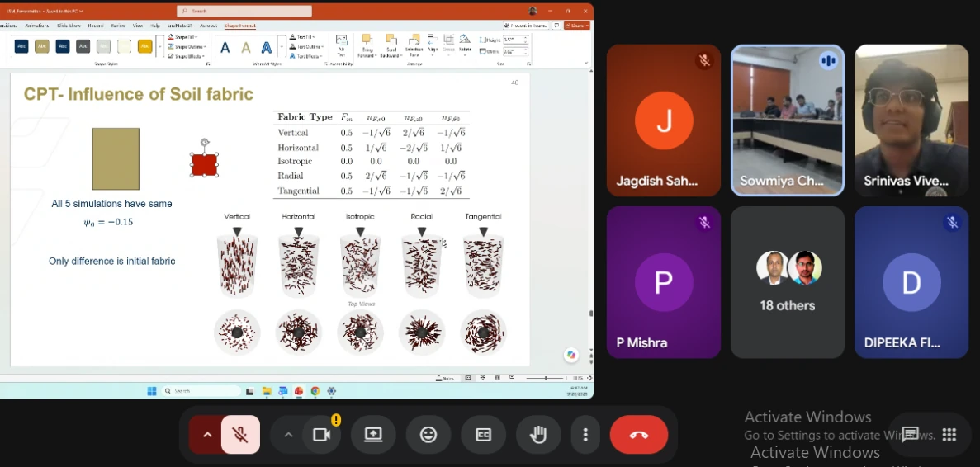Switch to Slide Sorter view
The width and height of the screenshot is (980, 467).
482,379
